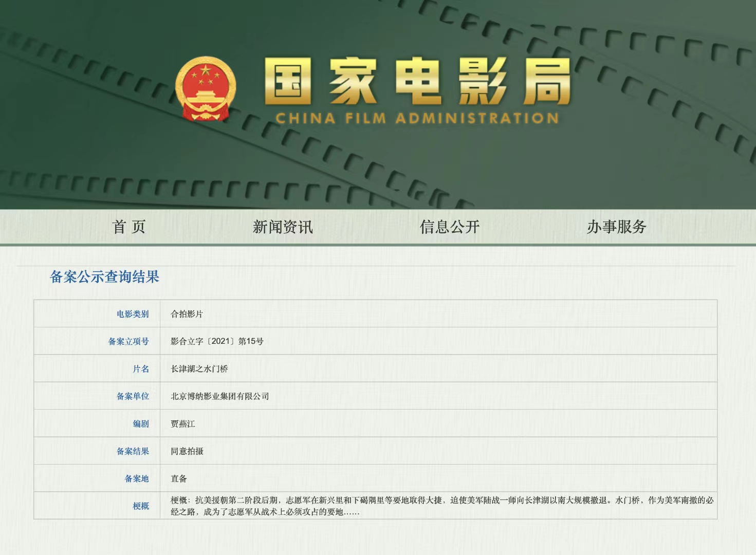This screenshot has width=756, height=555.
Task: Select the screenwriter name 贾燕江
Action: pyautogui.click(x=183, y=424)
